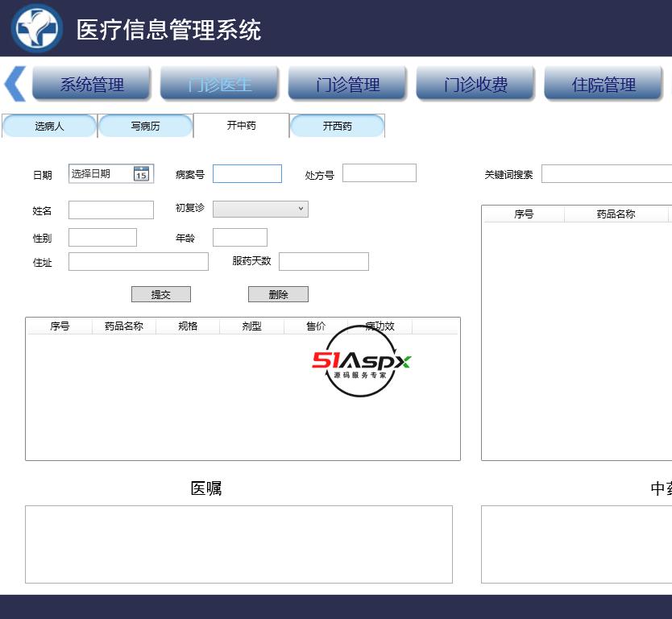Open the 门诊管理 menu
This screenshot has height=619, width=672.
(x=347, y=84)
